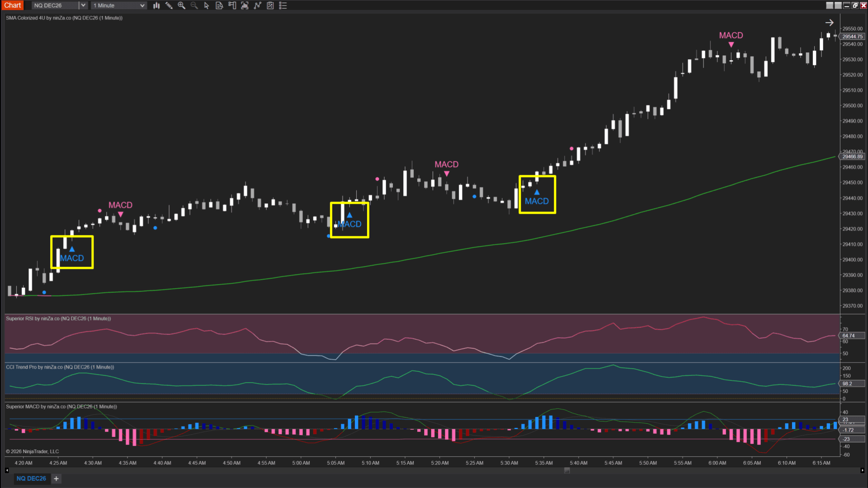
Task: Select the SMA Colorized 4U indicator label
Action: point(64,18)
